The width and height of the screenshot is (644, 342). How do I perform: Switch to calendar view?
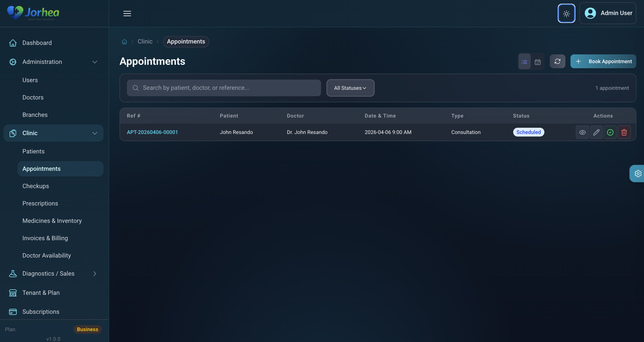(537, 62)
